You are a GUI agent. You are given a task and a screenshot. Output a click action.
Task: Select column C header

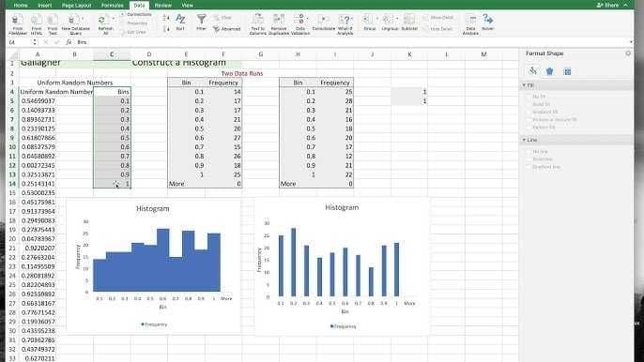point(112,54)
